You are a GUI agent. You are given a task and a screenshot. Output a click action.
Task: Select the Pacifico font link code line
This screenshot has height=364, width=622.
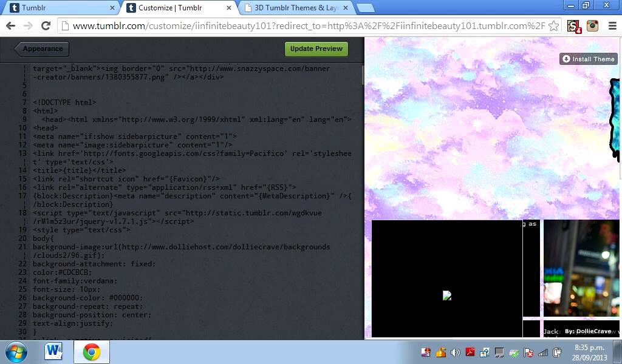192,158
